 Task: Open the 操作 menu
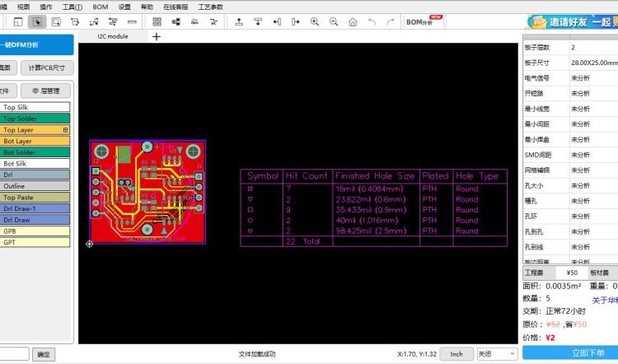tap(45, 7)
